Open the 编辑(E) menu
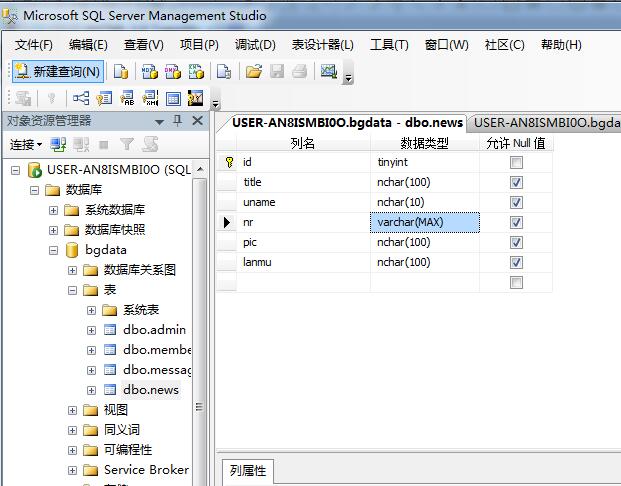Screen dimensions: 621x486 (88, 45)
